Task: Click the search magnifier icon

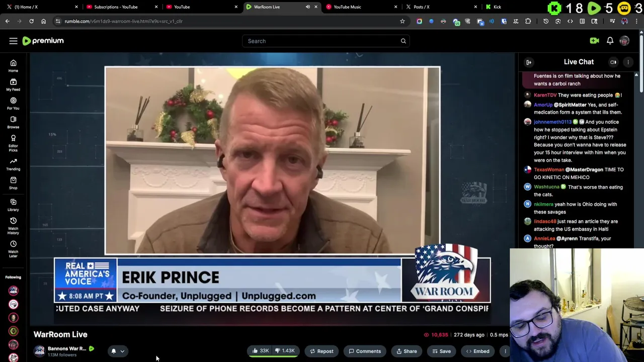Action: 403,41
